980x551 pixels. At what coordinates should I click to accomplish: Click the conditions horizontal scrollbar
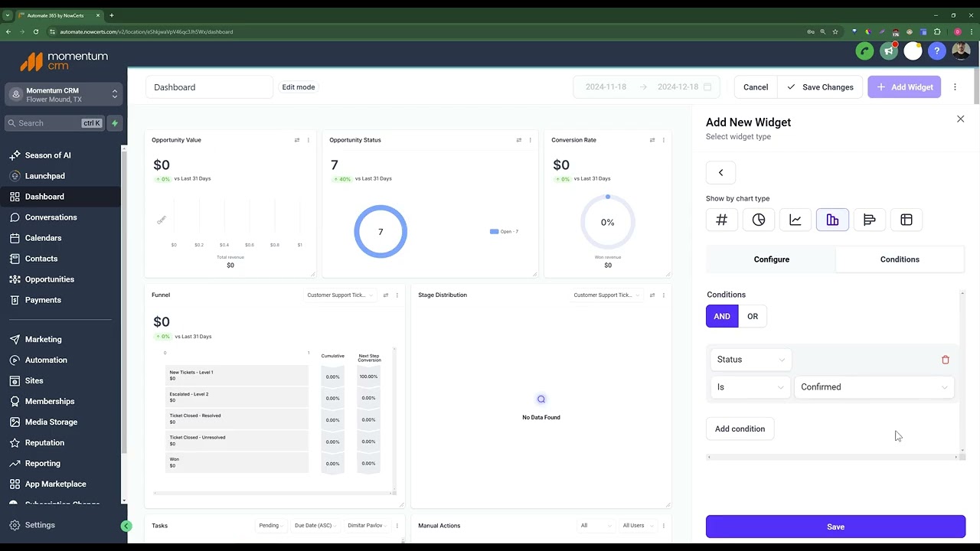pyautogui.click(x=833, y=457)
